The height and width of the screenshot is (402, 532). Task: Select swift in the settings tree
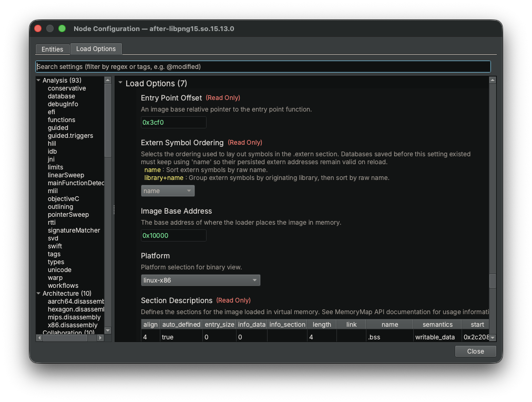55,246
